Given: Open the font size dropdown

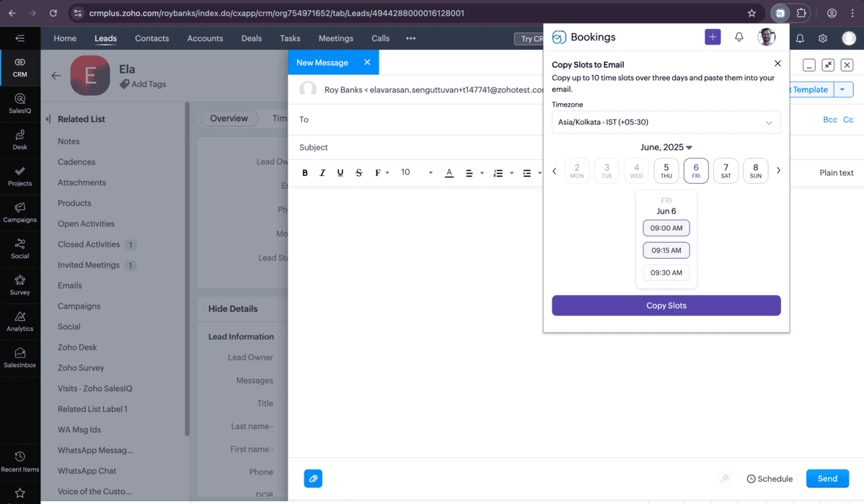Looking at the screenshot, I should [x=416, y=172].
